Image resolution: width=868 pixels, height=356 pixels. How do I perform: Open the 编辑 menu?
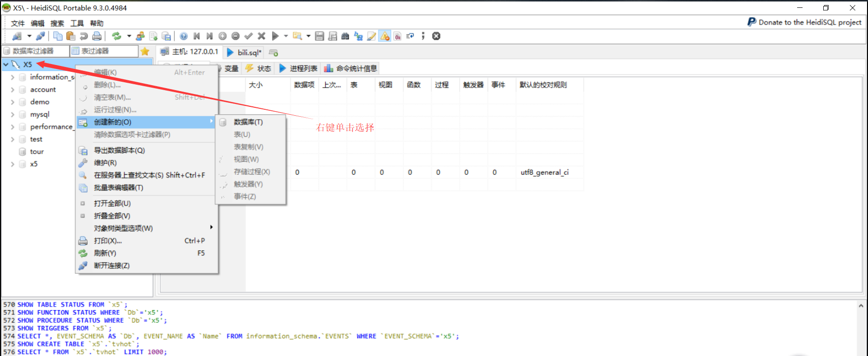(37, 23)
